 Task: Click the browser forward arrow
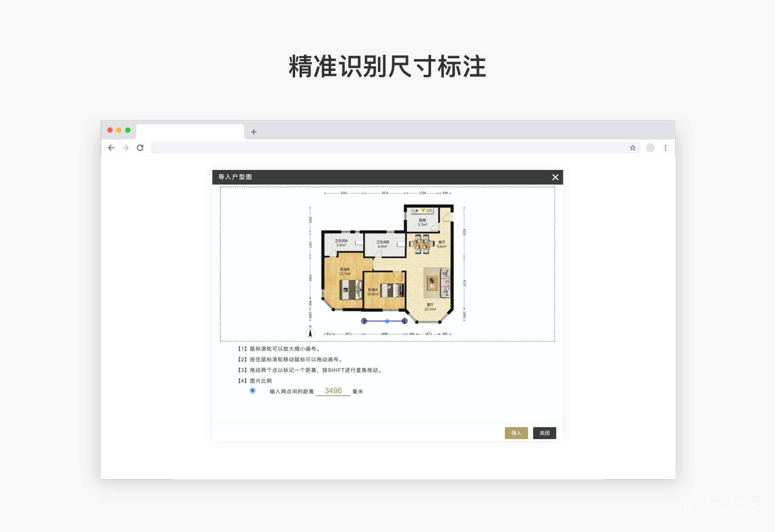126,148
